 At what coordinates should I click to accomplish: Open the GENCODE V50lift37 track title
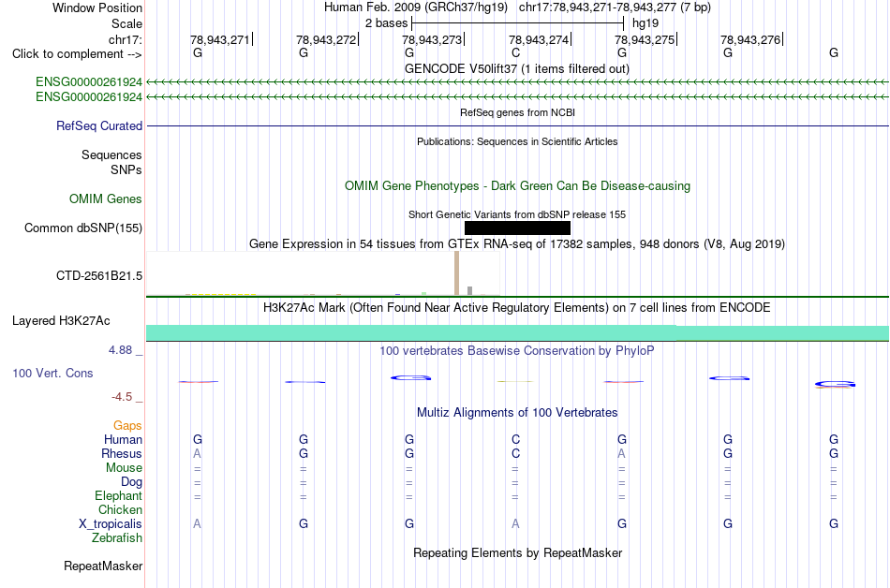[517, 68]
